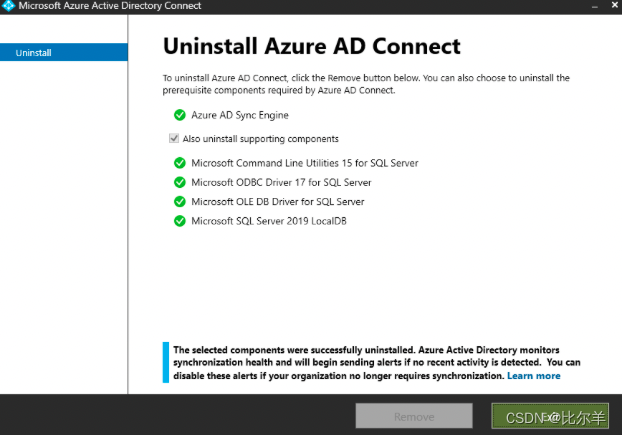The image size is (622, 435).
Task: Close the Azure AD Connect window
Action: (x=614, y=5)
